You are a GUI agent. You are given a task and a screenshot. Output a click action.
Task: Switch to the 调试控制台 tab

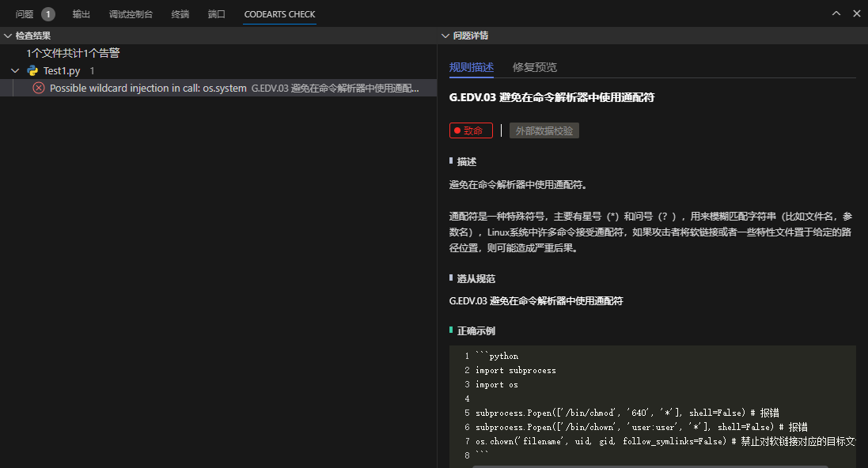pyautogui.click(x=131, y=14)
